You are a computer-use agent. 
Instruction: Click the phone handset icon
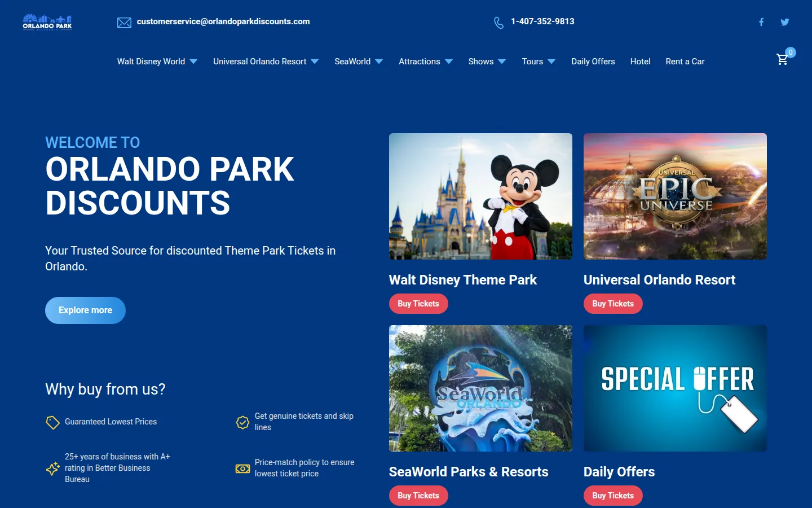coord(498,23)
